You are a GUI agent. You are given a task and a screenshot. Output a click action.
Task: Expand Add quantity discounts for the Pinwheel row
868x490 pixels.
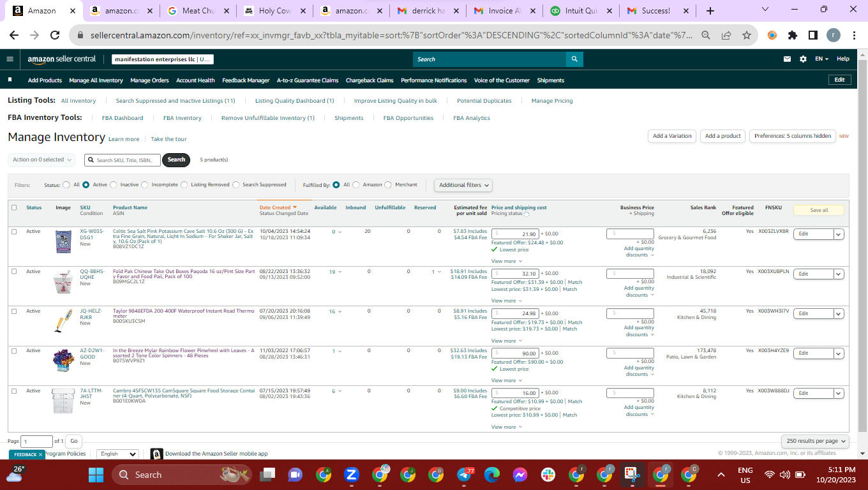click(x=639, y=371)
